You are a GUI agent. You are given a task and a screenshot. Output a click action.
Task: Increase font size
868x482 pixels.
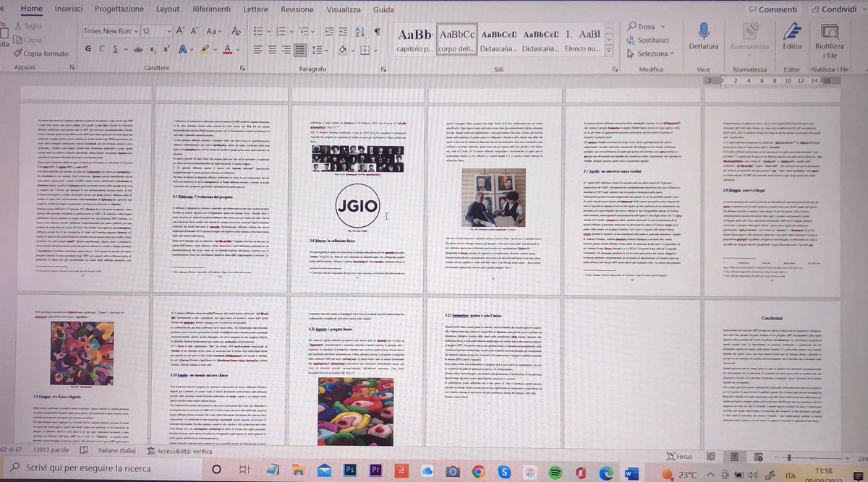click(179, 31)
